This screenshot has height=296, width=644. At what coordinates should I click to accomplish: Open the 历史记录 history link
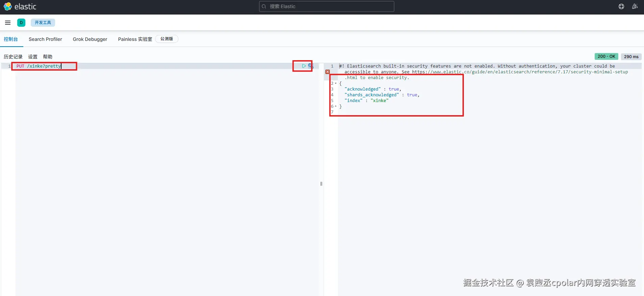13,57
